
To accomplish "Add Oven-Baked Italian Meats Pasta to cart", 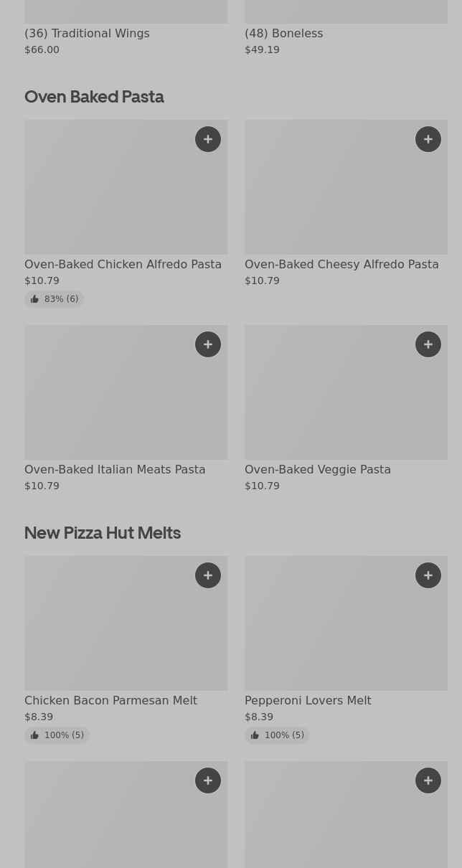I will (208, 344).
